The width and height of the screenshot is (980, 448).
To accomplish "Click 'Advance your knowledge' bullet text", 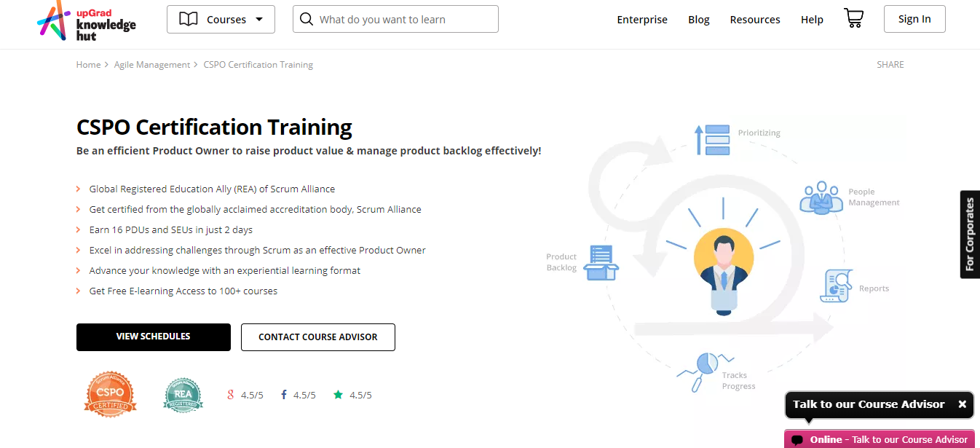I will 225,270.
